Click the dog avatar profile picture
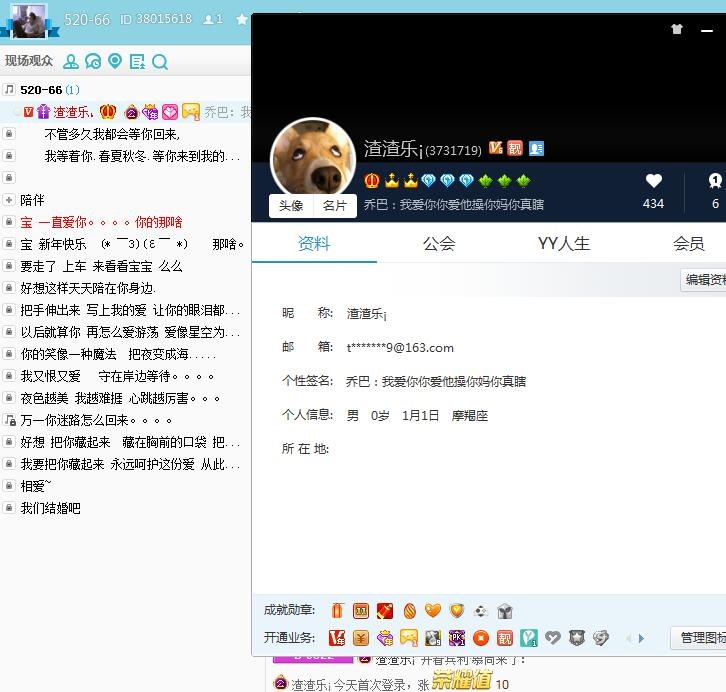This screenshot has width=726, height=692. click(x=313, y=158)
